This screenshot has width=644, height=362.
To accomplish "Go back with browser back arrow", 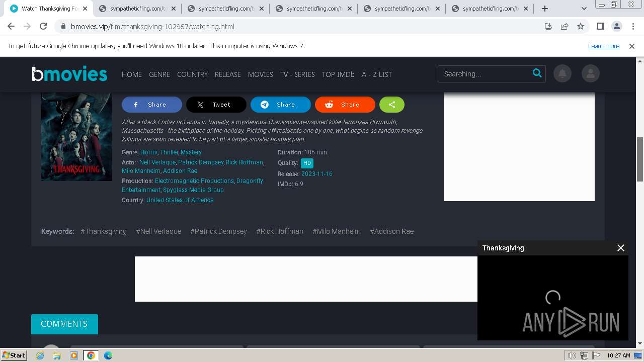I will (11, 27).
